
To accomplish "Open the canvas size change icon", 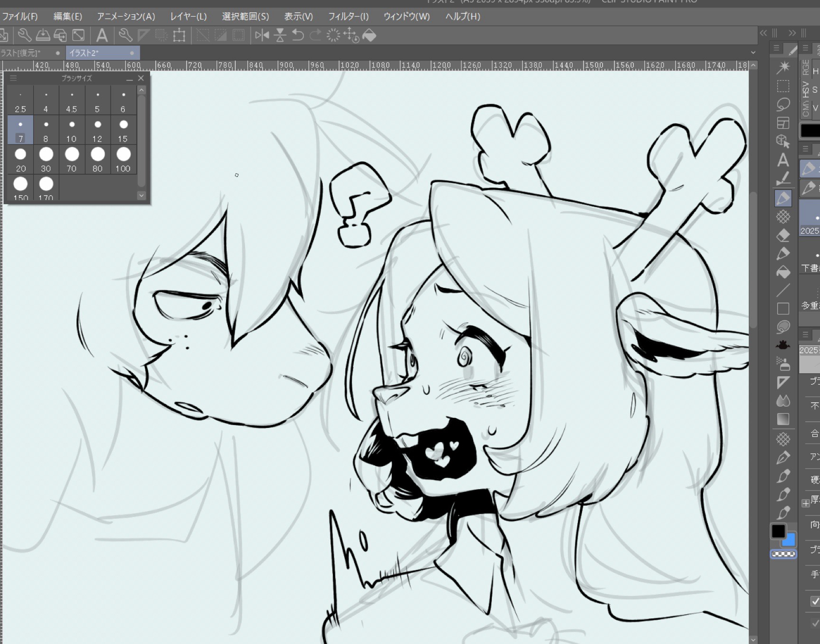I will [78, 36].
